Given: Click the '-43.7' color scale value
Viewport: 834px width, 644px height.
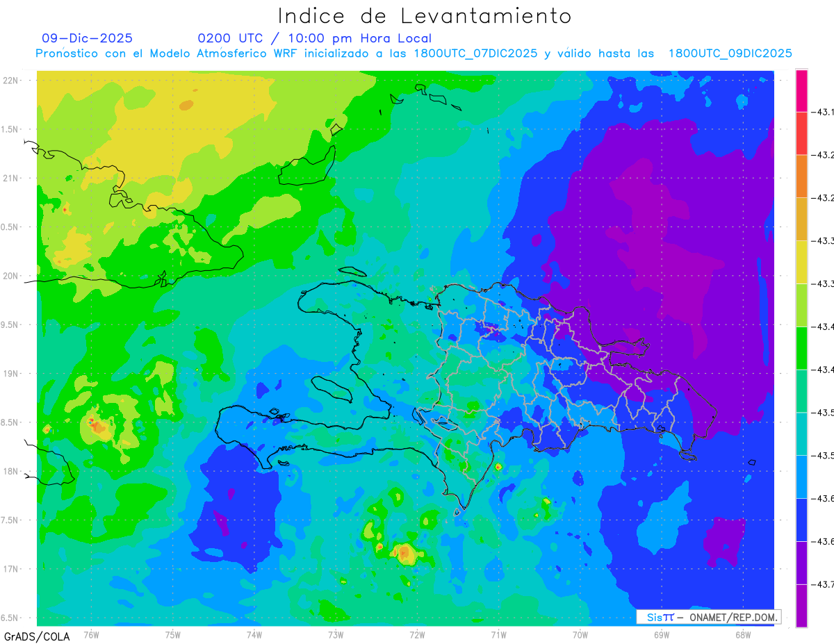Looking at the screenshot, I should (x=824, y=584).
